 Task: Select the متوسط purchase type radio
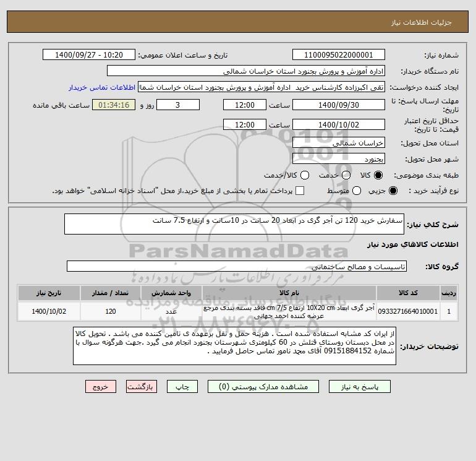357,191
